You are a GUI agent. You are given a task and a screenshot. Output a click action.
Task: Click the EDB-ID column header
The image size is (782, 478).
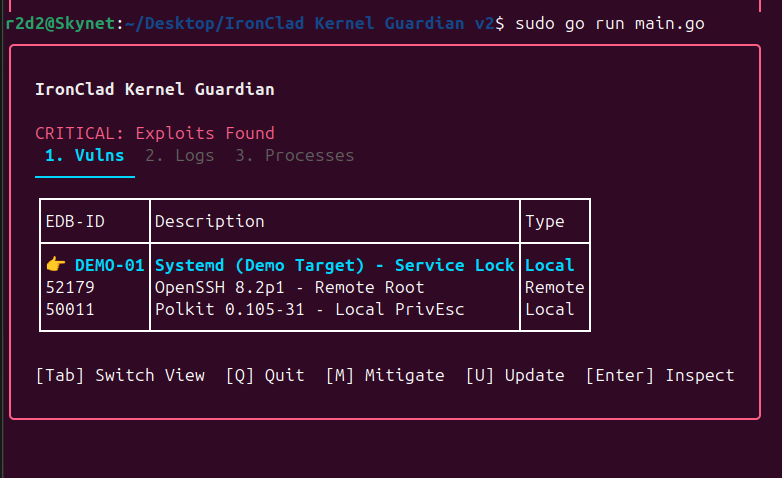click(75, 221)
